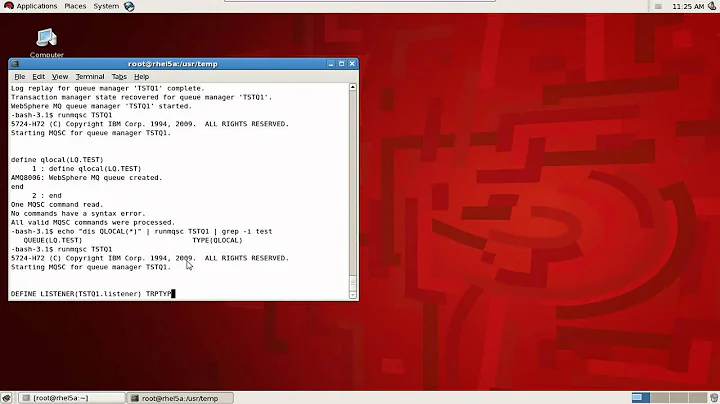Switch to root@rhel5a:/usr/temp taskbar window
The height and width of the screenshot is (404, 720).
tap(180, 398)
